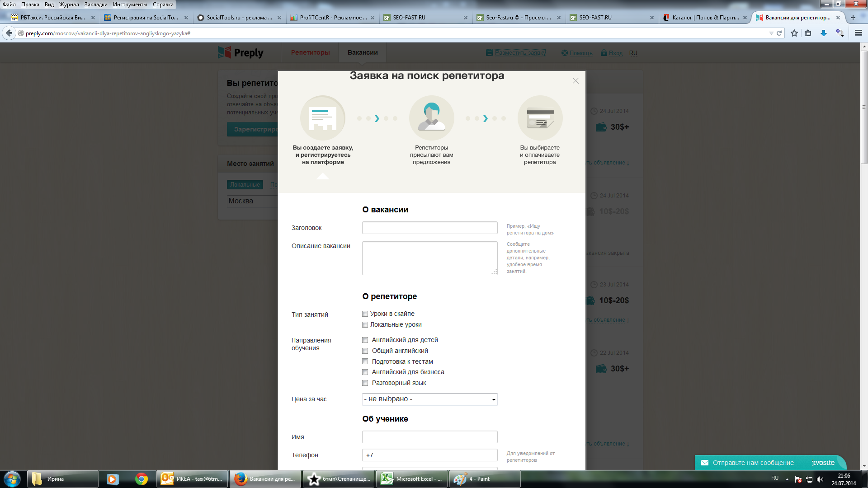This screenshot has height=488, width=868.
Task: Enable 'Локальные уроки' checkbox
Action: pyautogui.click(x=365, y=325)
